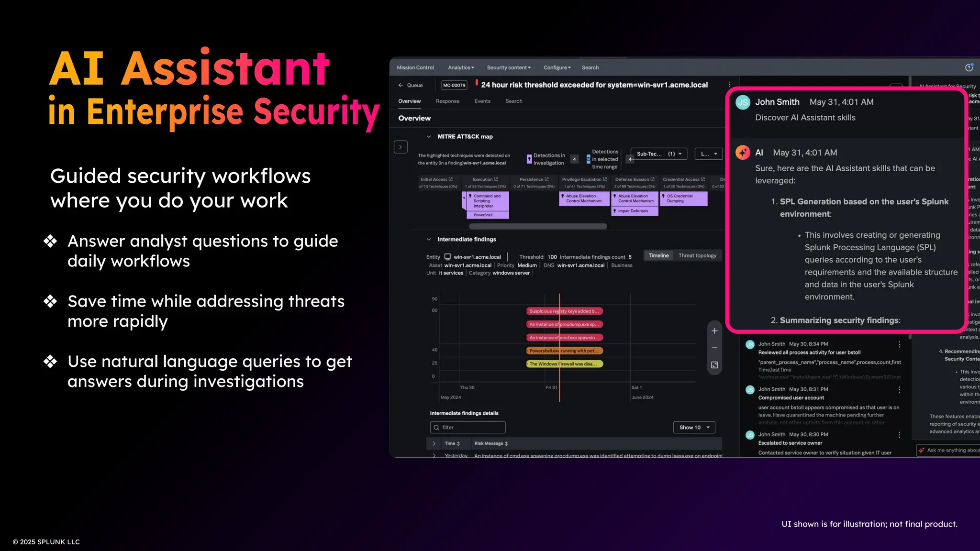
Task: Expand all rows via table header chevron
Action: pos(434,444)
